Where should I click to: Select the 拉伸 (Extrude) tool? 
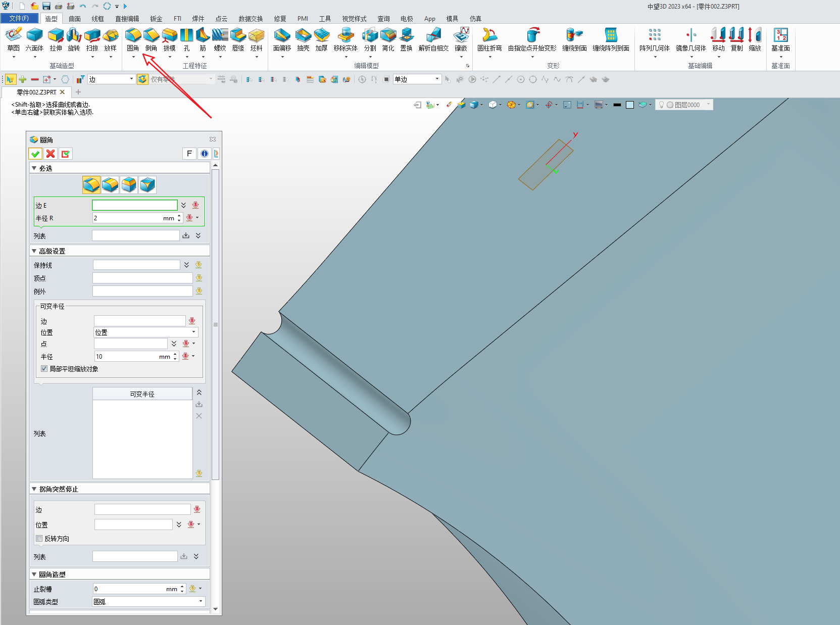[x=56, y=35]
